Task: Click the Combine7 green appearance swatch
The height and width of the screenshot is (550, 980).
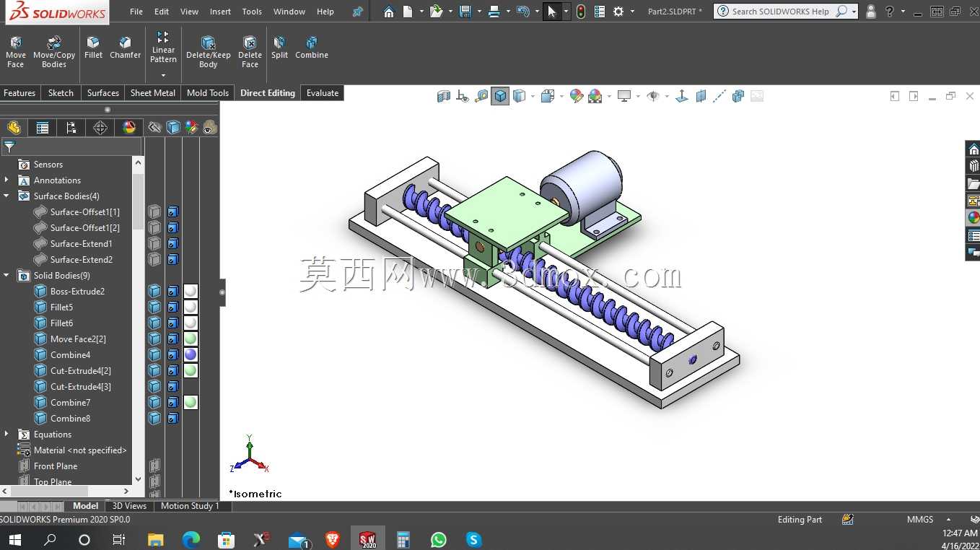Action: (x=191, y=402)
